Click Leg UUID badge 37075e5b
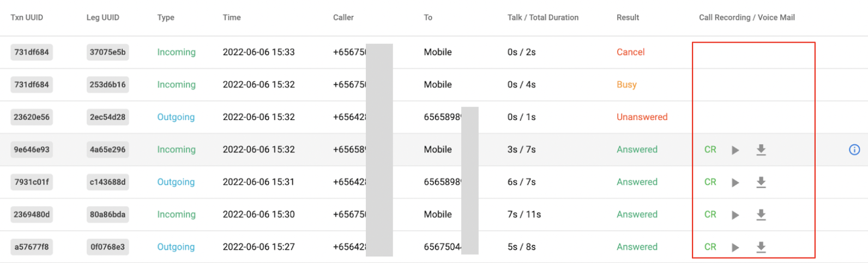This screenshot has height=263, width=868. (107, 52)
